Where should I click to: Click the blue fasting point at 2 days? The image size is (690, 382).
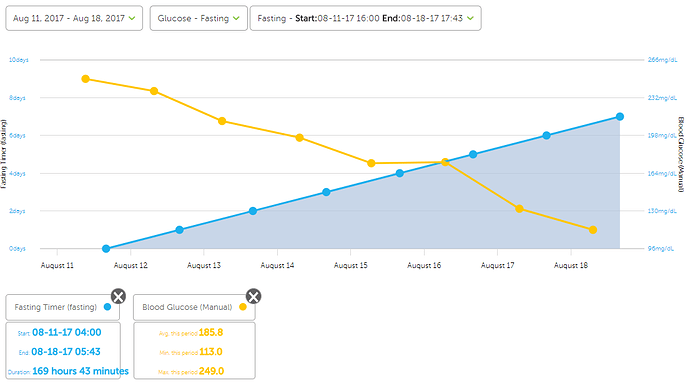click(x=253, y=211)
